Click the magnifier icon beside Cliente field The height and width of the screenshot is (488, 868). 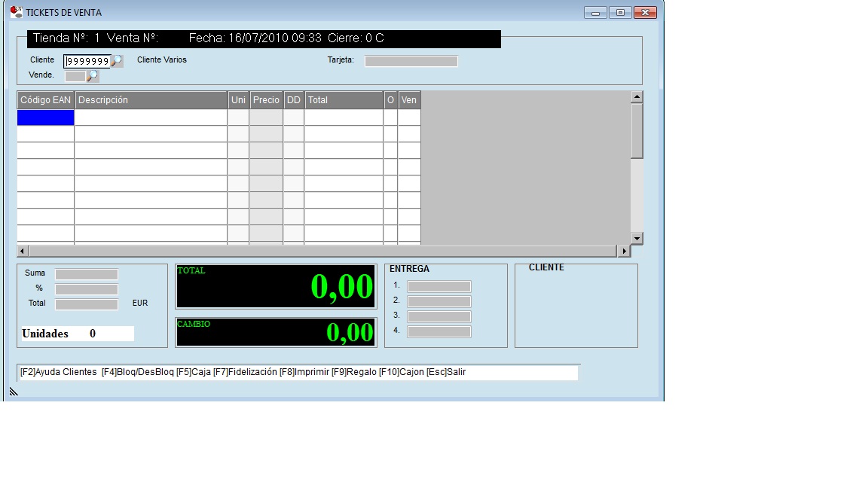coord(117,61)
